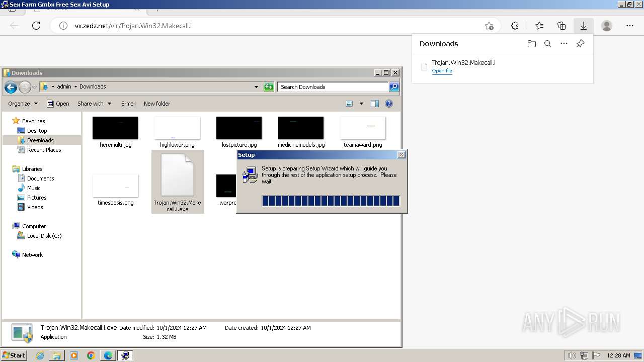Open the Start menu
The height and width of the screenshot is (362, 644).
(x=14, y=355)
